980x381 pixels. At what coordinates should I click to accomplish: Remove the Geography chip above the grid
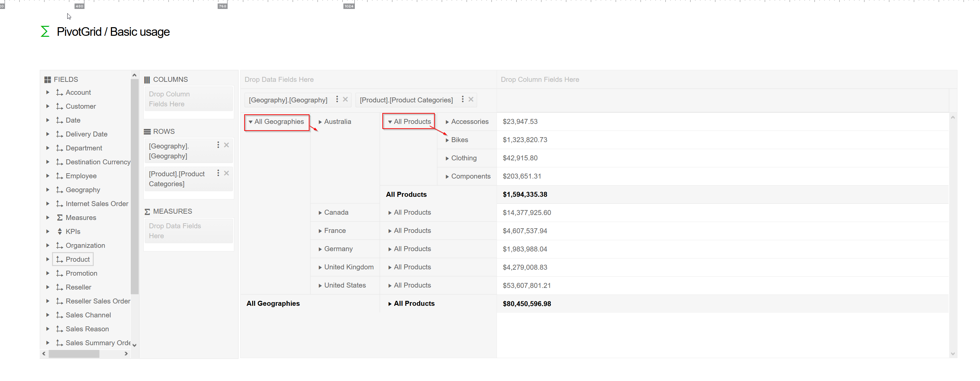tap(345, 99)
